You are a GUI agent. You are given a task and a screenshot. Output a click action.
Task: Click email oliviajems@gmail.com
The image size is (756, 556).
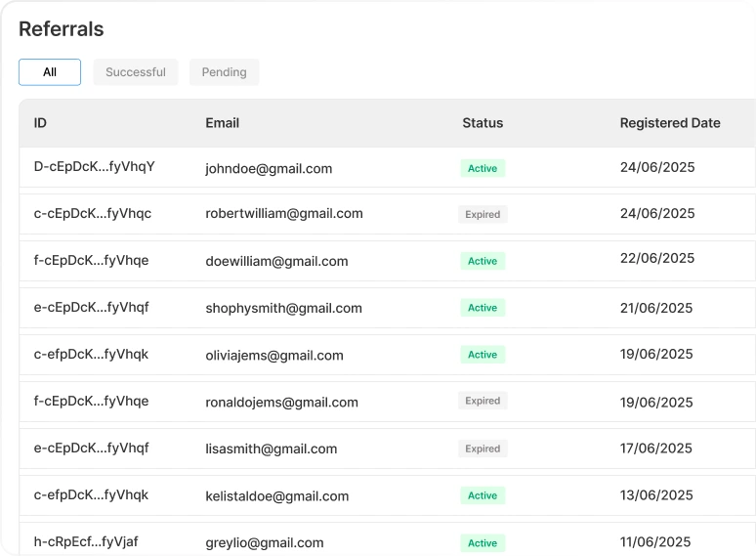pos(274,356)
